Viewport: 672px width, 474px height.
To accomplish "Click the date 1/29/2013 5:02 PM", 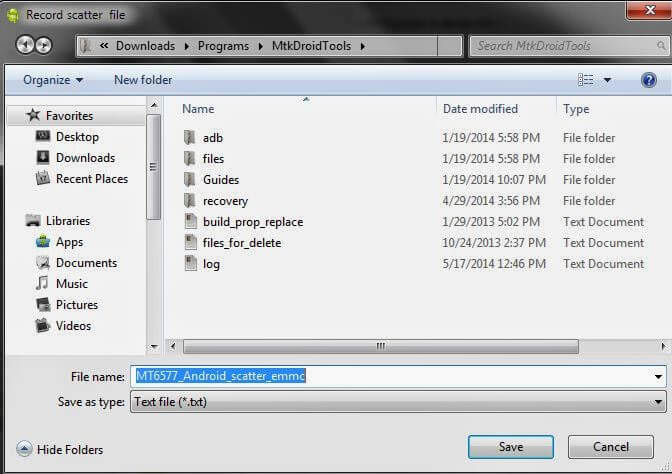I will click(491, 222).
